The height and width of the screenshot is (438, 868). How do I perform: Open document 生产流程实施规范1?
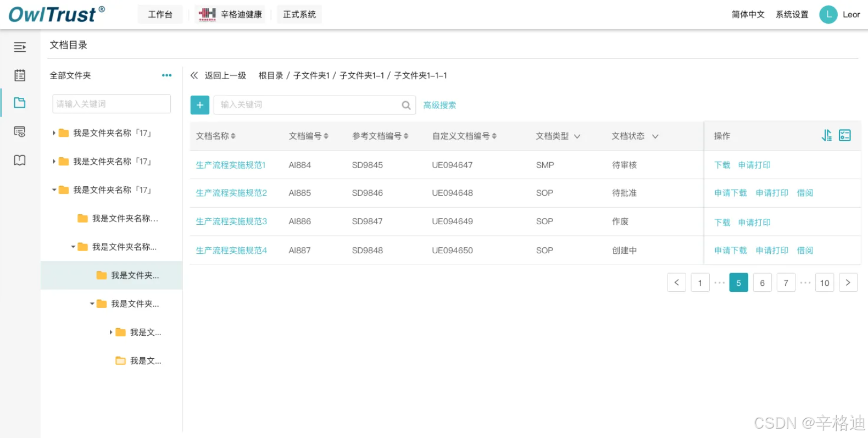point(231,165)
